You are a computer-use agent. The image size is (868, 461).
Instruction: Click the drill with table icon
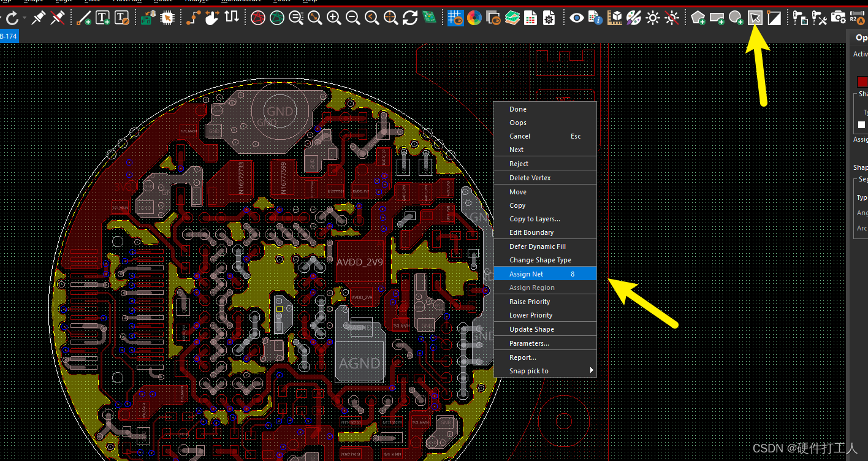coord(801,18)
